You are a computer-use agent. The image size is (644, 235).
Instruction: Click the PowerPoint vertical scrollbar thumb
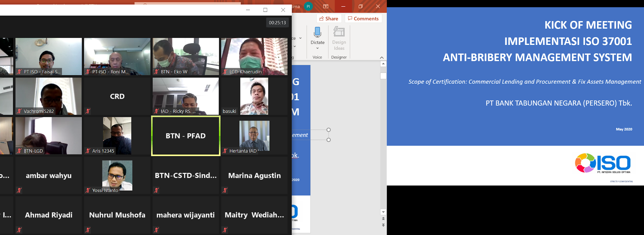click(x=383, y=76)
